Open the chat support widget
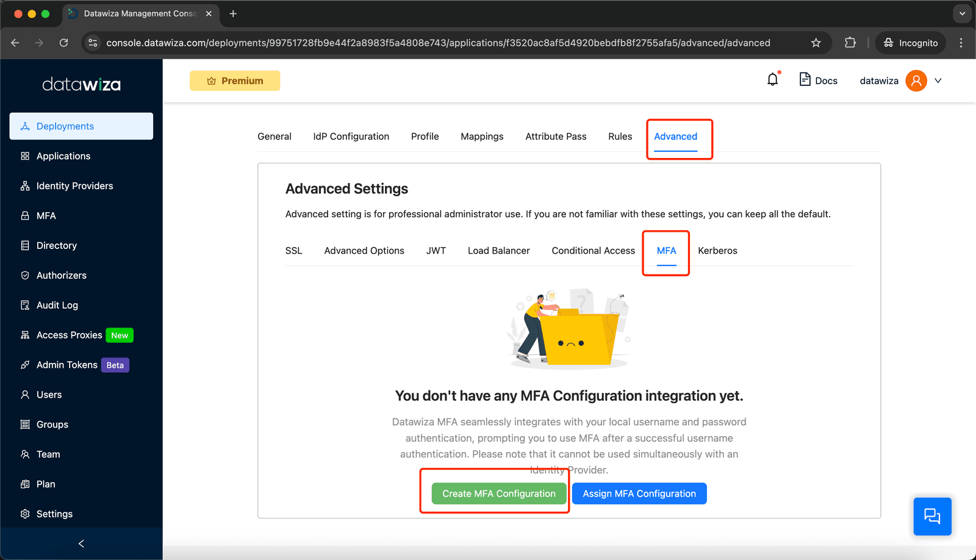The width and height of the screenshot is (976, 560). [932, 516]
